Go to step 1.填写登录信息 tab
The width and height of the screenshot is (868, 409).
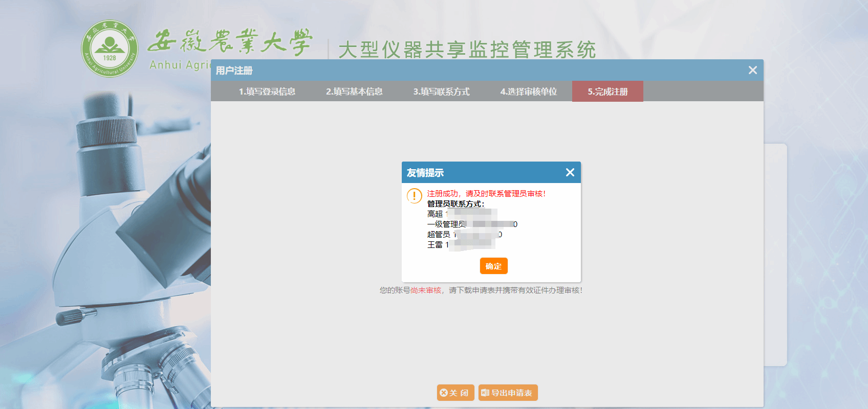(267, 92)
